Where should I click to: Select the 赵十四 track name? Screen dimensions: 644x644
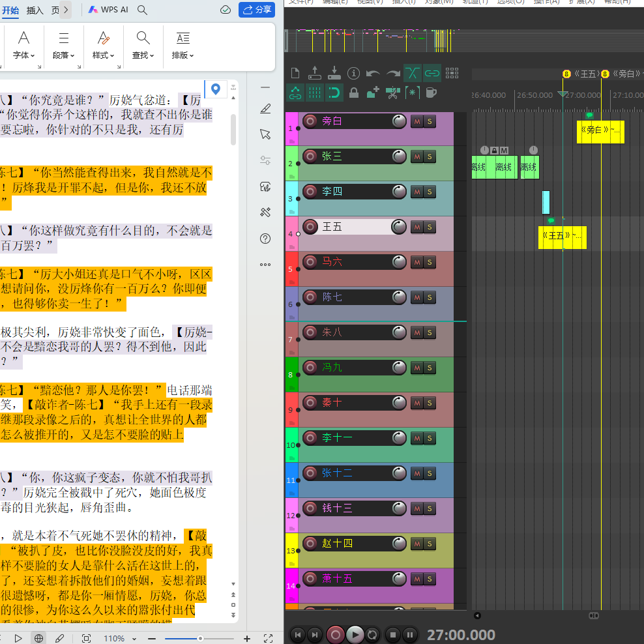coord(337,544)
